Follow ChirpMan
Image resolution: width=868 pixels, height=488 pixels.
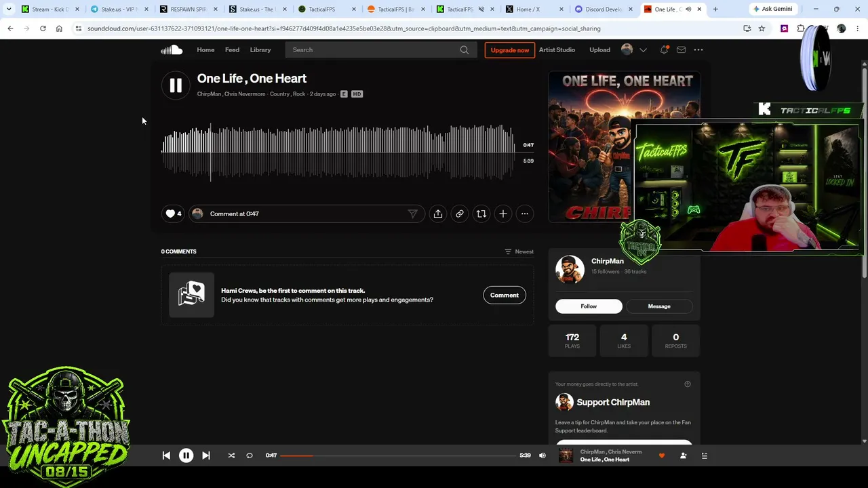589,306
